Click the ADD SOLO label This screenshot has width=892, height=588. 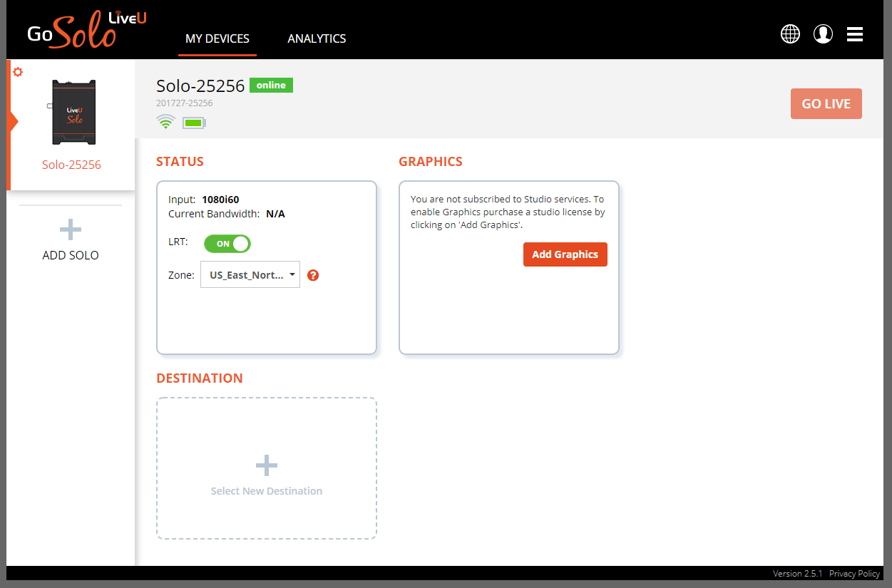(71, 255)
